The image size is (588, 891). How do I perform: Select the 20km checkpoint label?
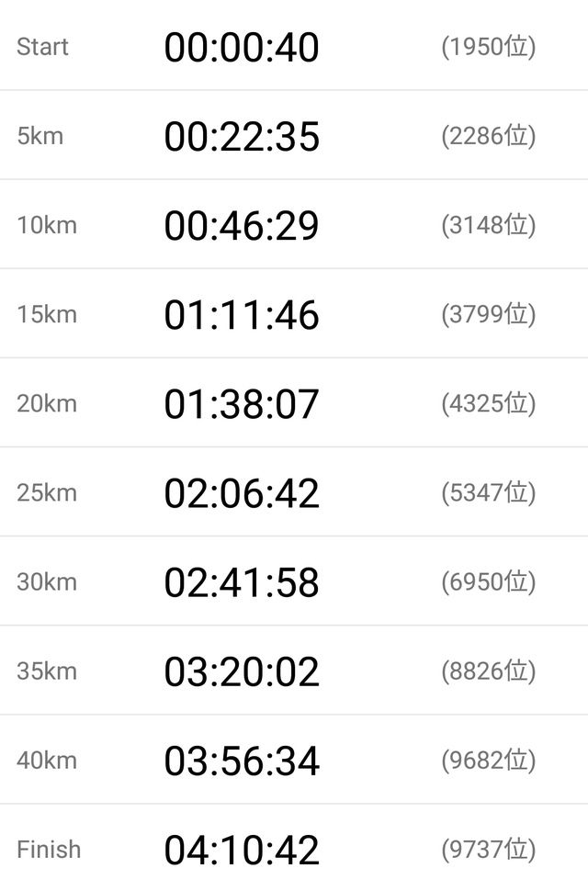coord(47,404)
